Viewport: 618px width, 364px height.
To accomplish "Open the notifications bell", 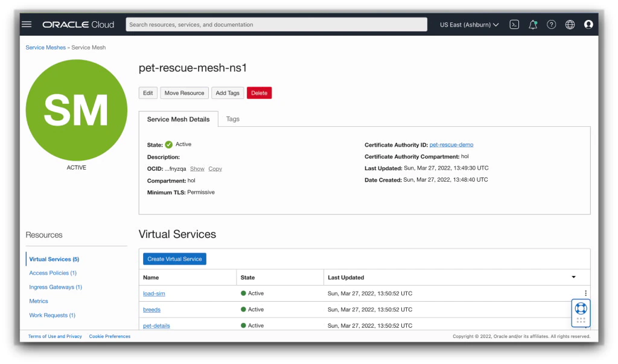I will click(x=533, y=25).
